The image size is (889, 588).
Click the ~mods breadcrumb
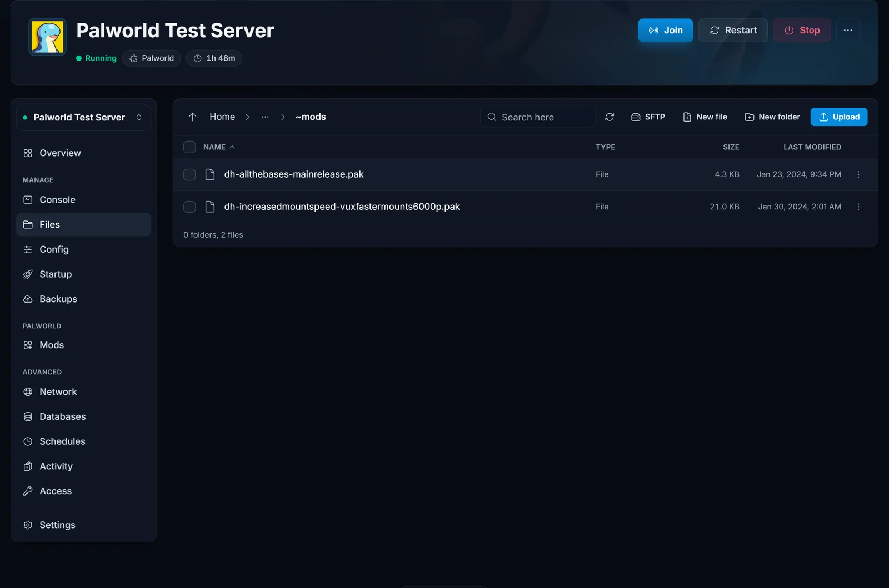(311, 117)
